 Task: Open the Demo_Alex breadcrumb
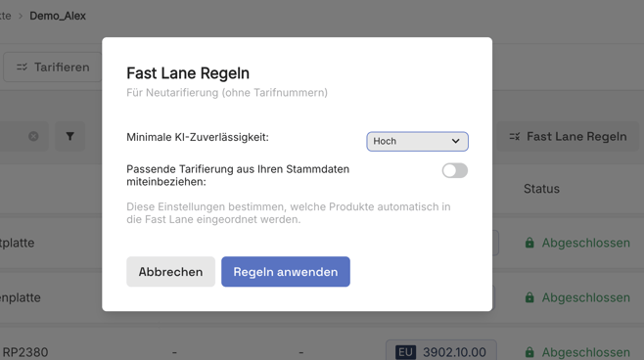click(58, 16)
